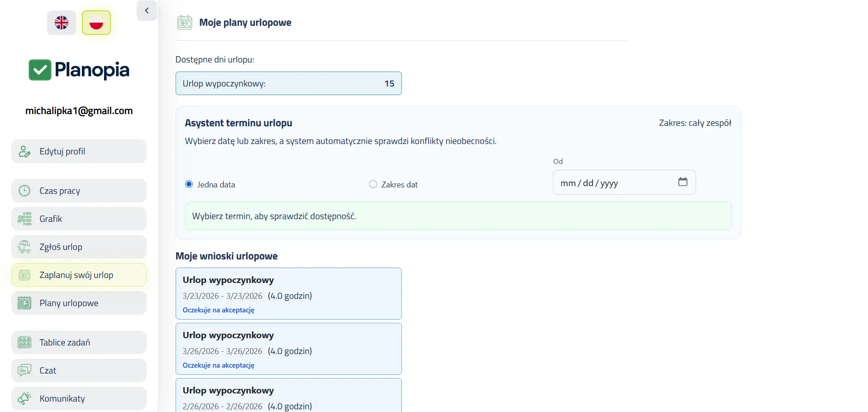Click the Planopia green checkmark logo
This screenshot has width=868, height=412.
coord(40,70)
